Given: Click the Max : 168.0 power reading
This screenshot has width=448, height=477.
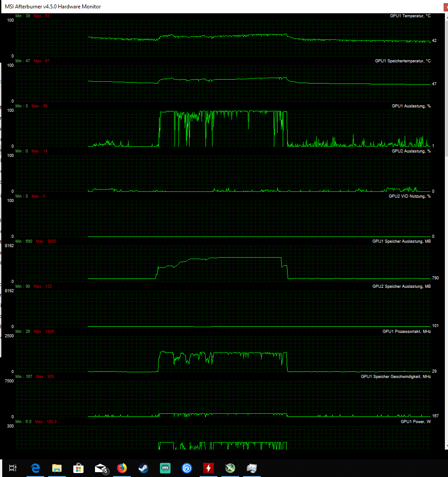Looking at the screenshot, I should coord(46,422).
